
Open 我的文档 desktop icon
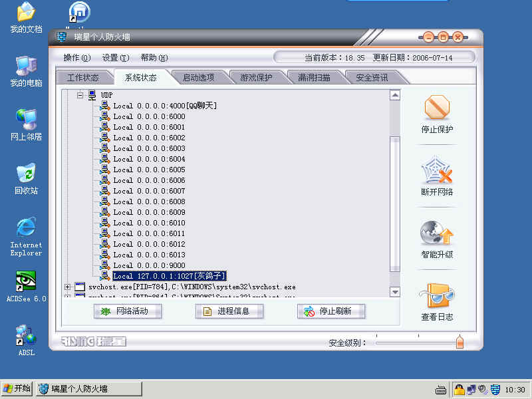26,18
